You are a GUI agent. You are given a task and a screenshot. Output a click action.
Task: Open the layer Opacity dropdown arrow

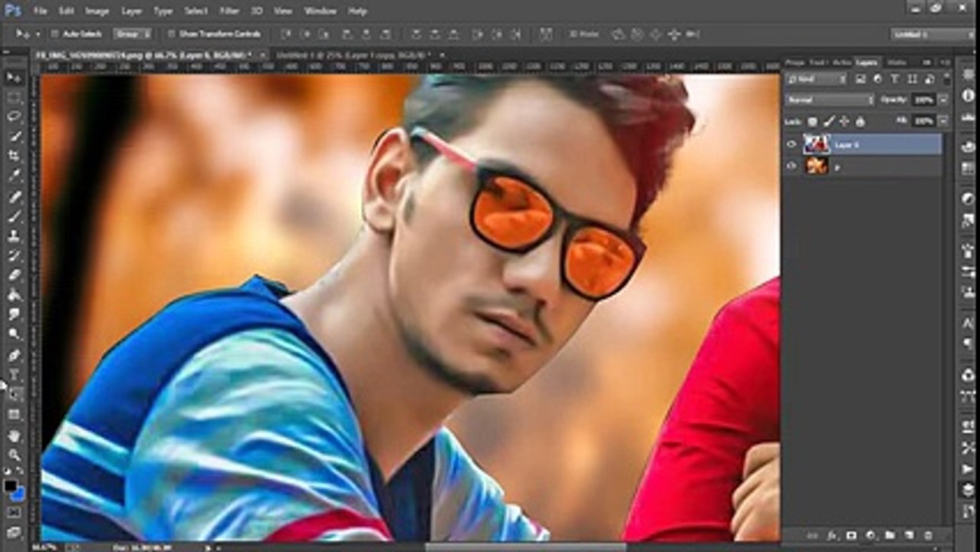point(942,100)
